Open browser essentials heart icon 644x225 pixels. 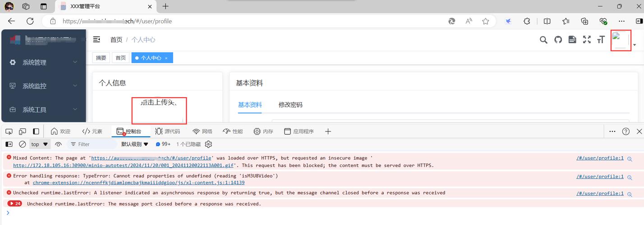click(x=603, y=21)
